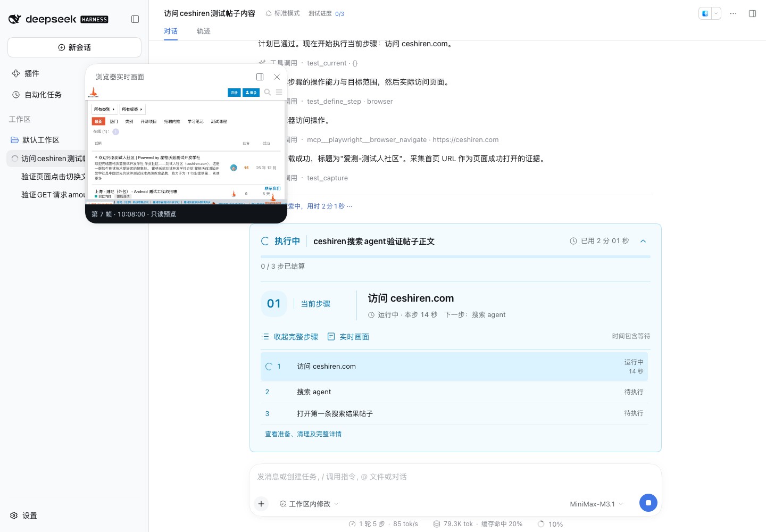766x532 pixels.
Task: Click the 标准模式 mode indicator
Action: coord(282,13)
